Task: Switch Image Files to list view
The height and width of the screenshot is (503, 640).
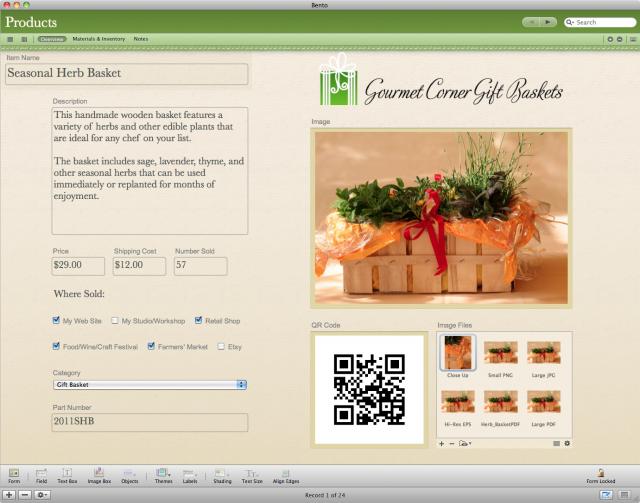Action: point(556,443)
